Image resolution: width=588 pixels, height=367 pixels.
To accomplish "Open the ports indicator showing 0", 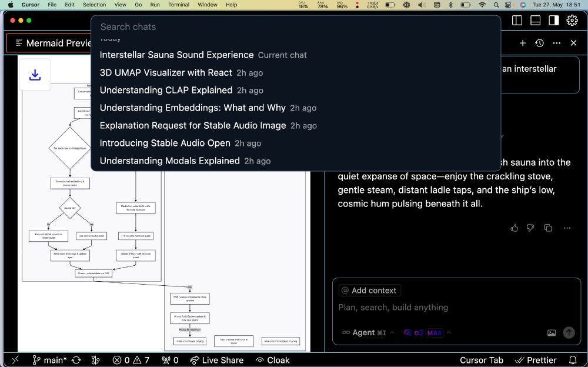I will click(170, 361).
